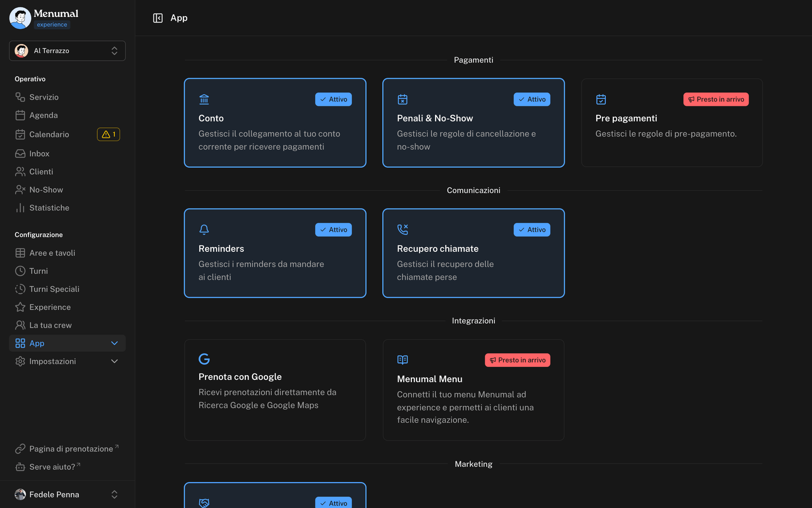
Task: Click the calendar-check icon on Pre pagamenti card
Action: pyautogui.click(x=601, y=99)
